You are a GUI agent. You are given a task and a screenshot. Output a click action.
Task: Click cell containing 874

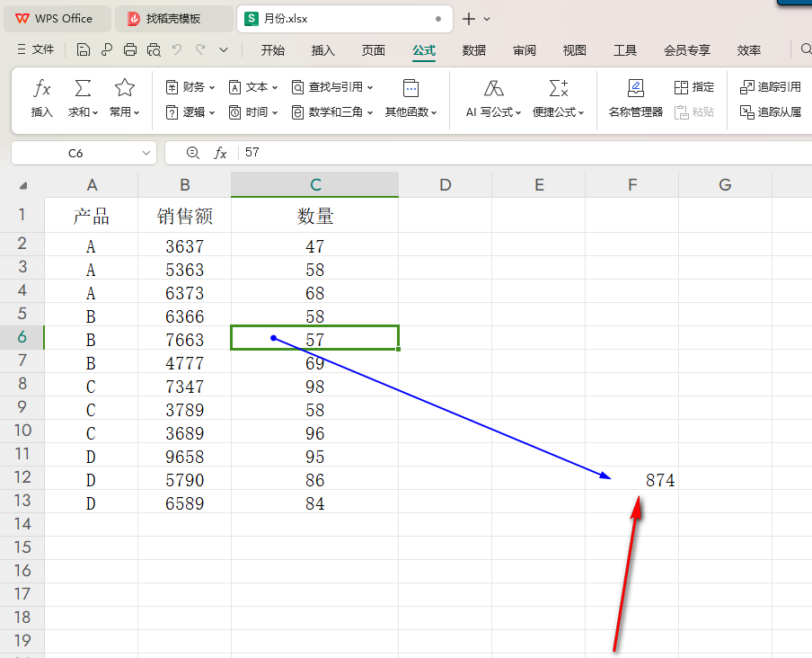[x=631, y=477]
